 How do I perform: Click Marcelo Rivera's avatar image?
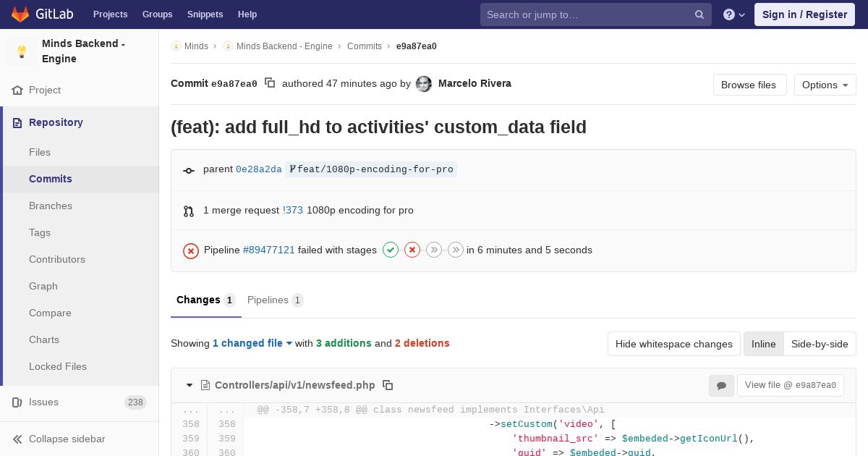coord(424,84)
